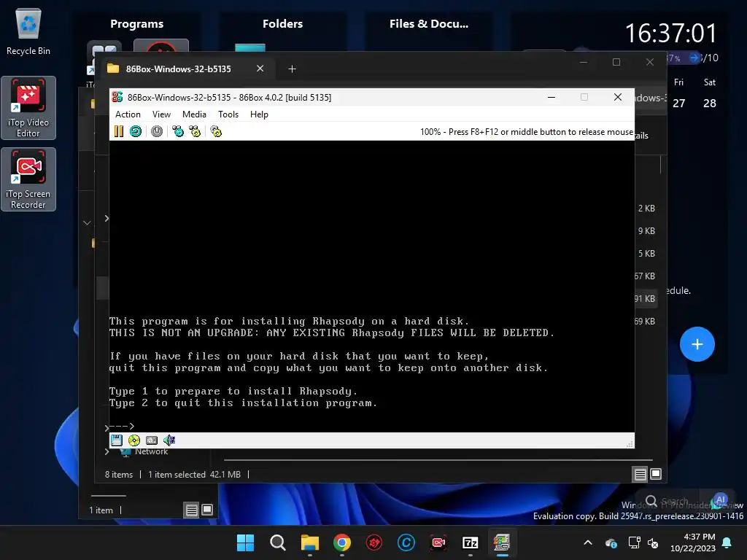The image size is (747, 560).
Task: Click muted volume tray icon
Action: (x=653, y=542)
